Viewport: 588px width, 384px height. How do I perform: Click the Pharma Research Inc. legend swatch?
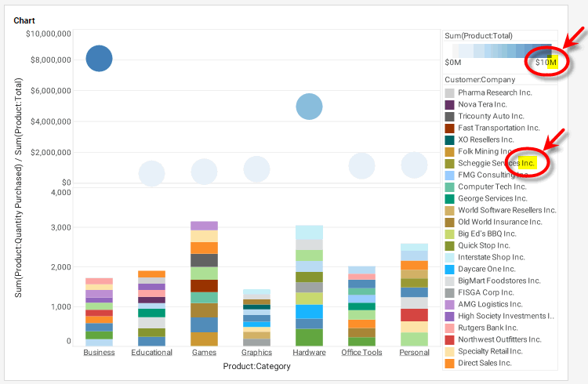click(x=450, y=92)
